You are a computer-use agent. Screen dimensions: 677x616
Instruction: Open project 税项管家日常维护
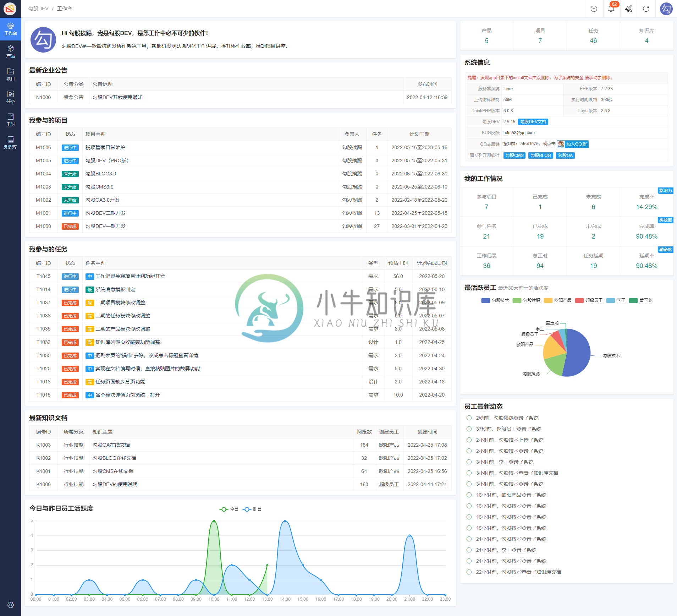[x=105, y=147]
